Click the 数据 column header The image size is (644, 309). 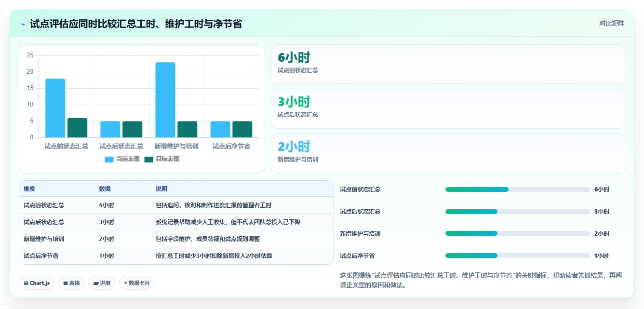(105, 189)
